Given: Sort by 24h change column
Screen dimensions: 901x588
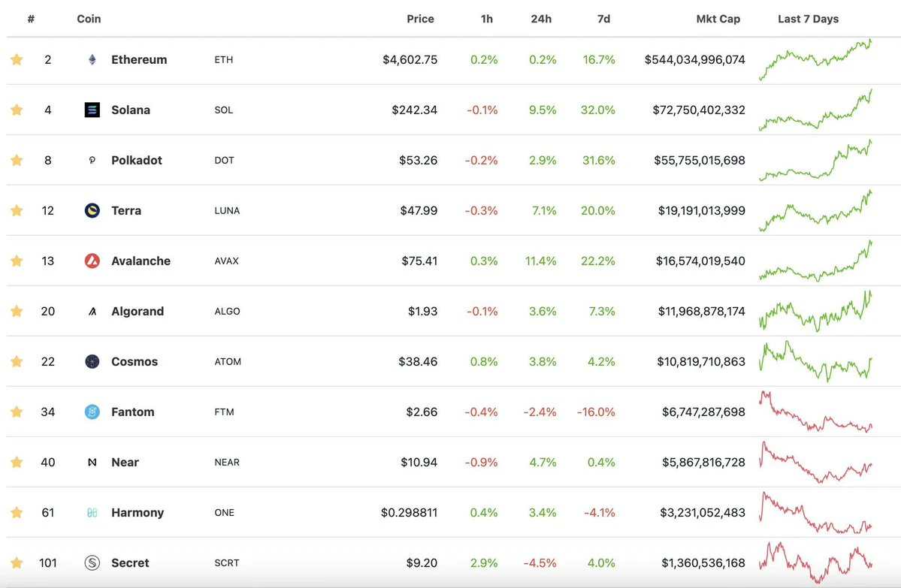Looking at the screenshot, I should pyautogui.click(x=541, y=19).
